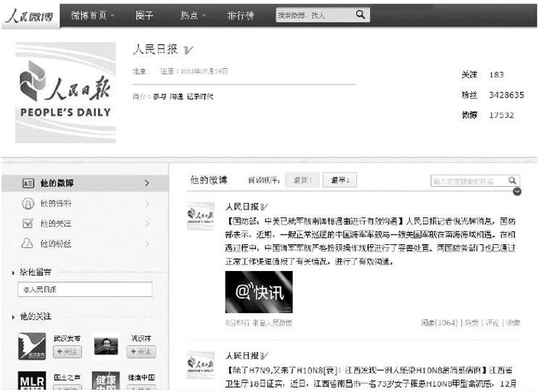
Task: Click the magnifier icon in the post search box
Action: pos(513,180)
